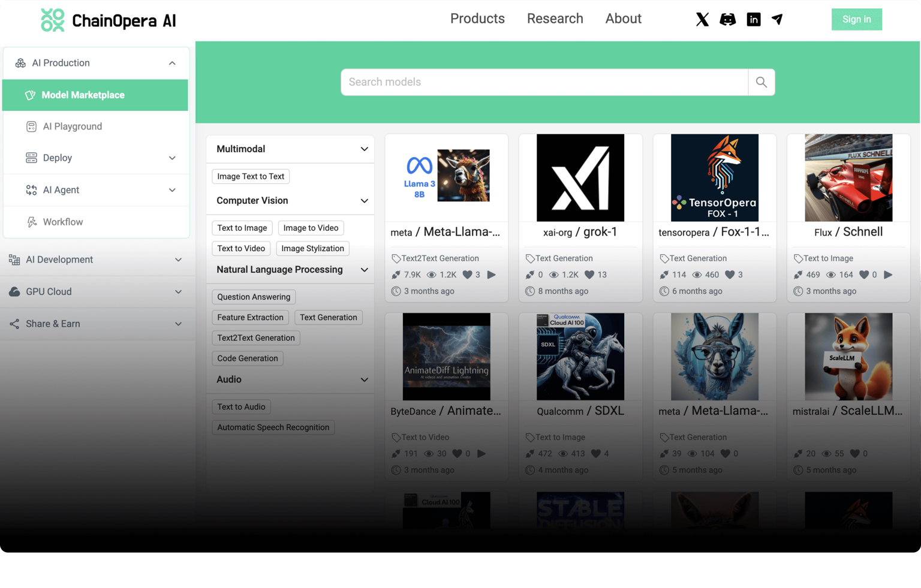This screenshot has width=921, height=588.
Task: Click play icon on Flux Schnell card
Action: [888, 275]
